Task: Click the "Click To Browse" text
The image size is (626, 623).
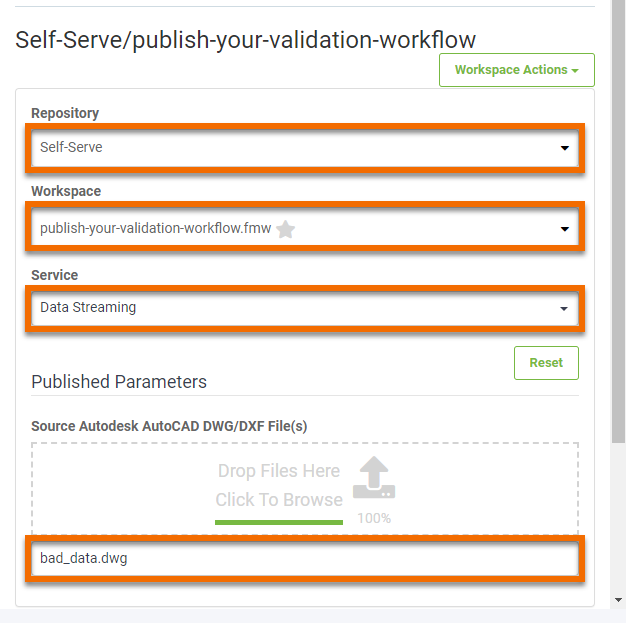Action: point(279,500)
